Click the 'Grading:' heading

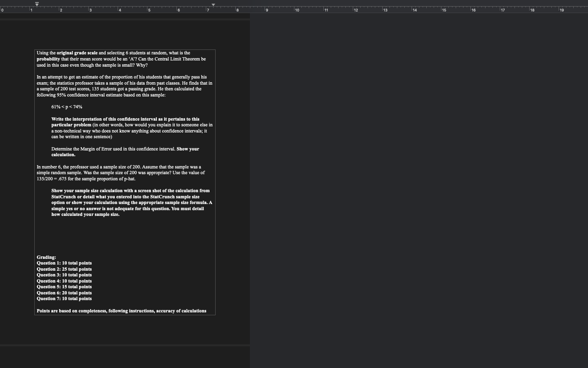coord(46,257)
